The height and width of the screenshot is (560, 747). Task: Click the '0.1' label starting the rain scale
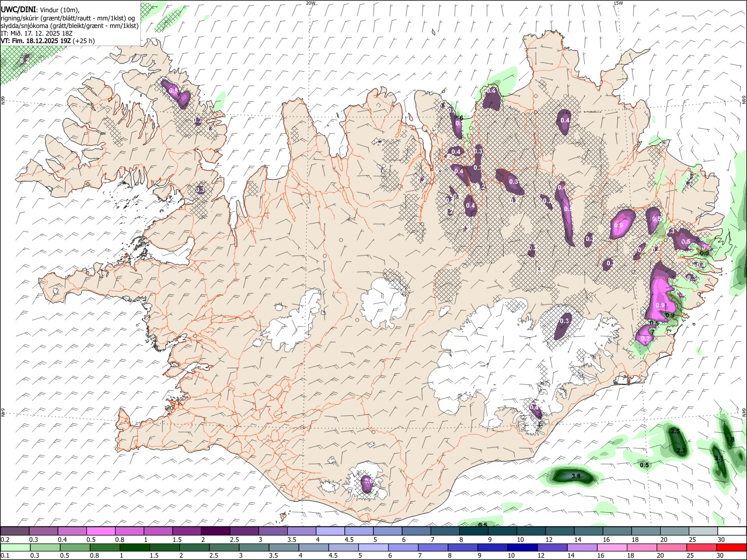click(x=5, y=555)
